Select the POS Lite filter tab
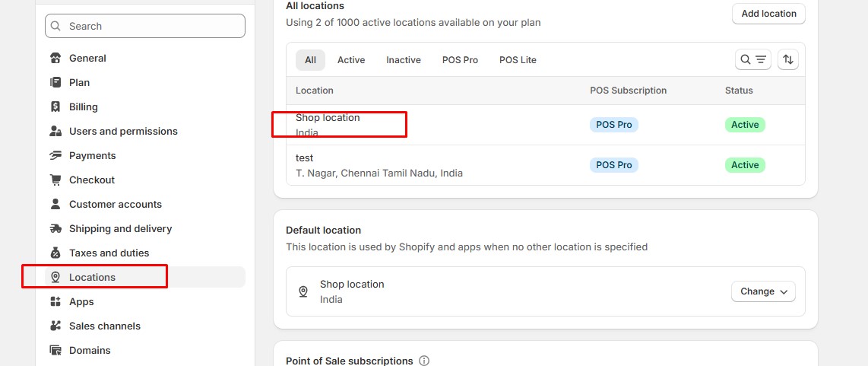Screen dimensions: 868x366 518,60
